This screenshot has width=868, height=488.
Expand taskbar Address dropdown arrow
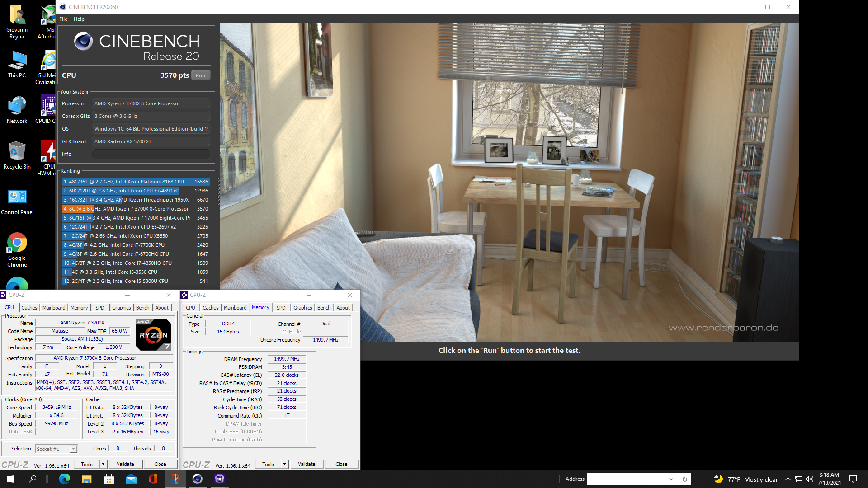coord(671,479)
